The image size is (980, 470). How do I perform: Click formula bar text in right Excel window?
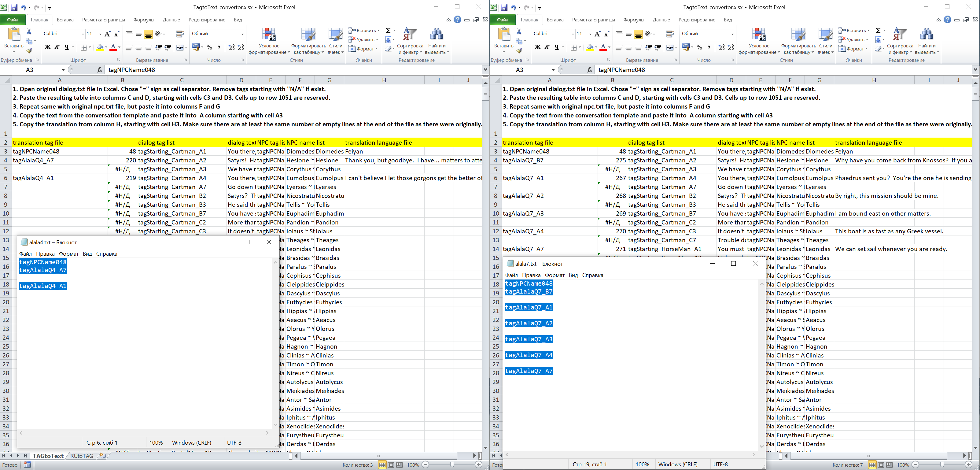(622, 70)
